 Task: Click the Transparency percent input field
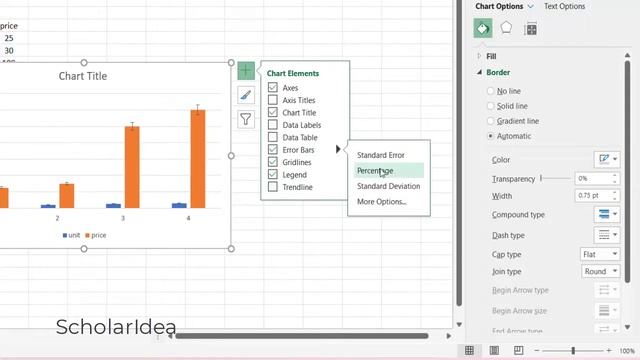point(593,178)
